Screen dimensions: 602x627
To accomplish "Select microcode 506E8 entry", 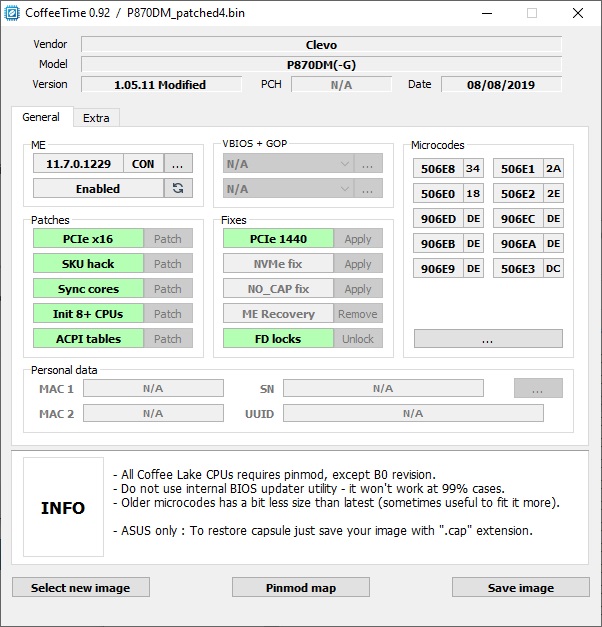I will [438, 168].
